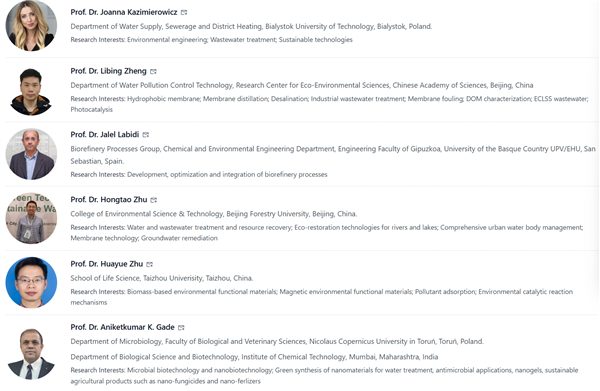Click the name Prof. Dr. Huayue Zhu

click(106, 264)
